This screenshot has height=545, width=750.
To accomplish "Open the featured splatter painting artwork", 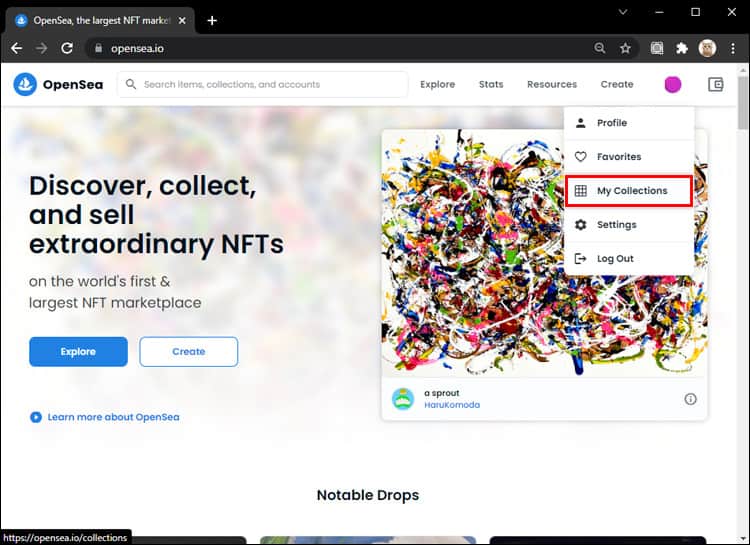I will click(x=544, y=253).
